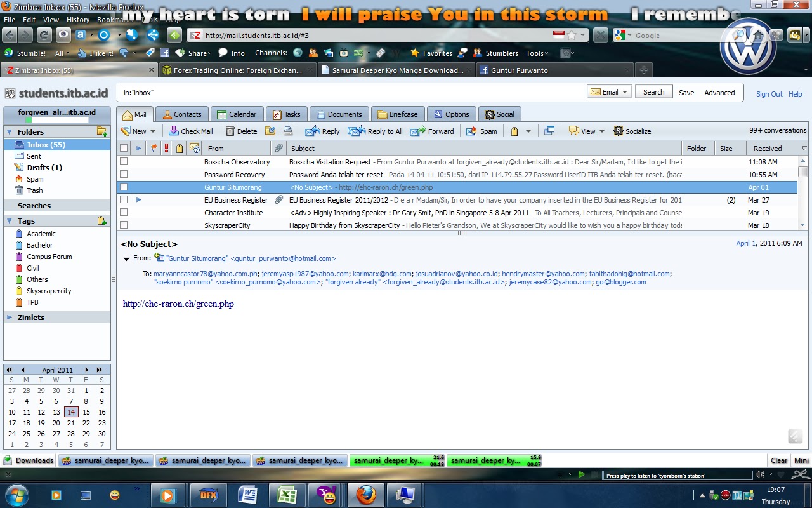The image size is (812, 508).
Task: Select April 15 in the mini calendar
Action: point(86,412)
